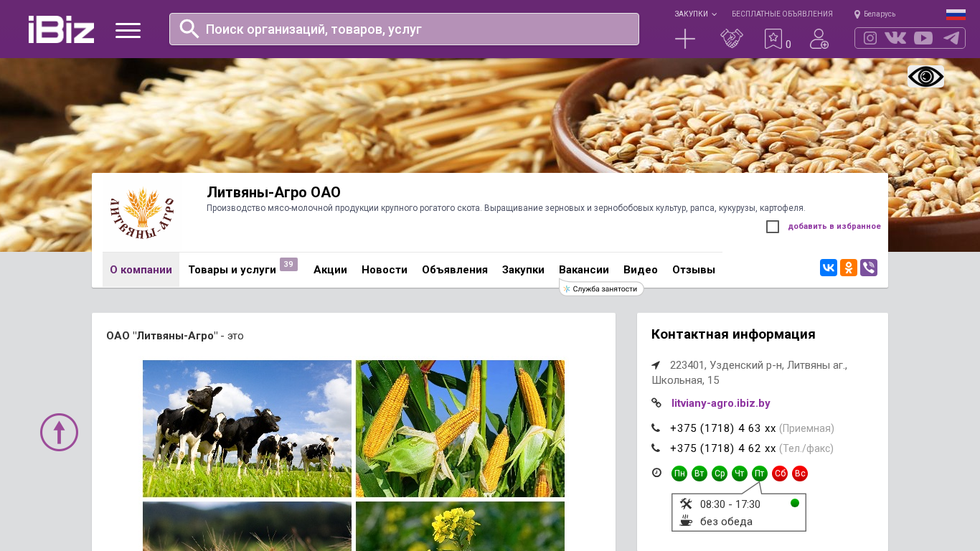This screenshot has height=551, width=980.
Task: Select Thursday (Чт) working hours
Action: click(740, 474)
